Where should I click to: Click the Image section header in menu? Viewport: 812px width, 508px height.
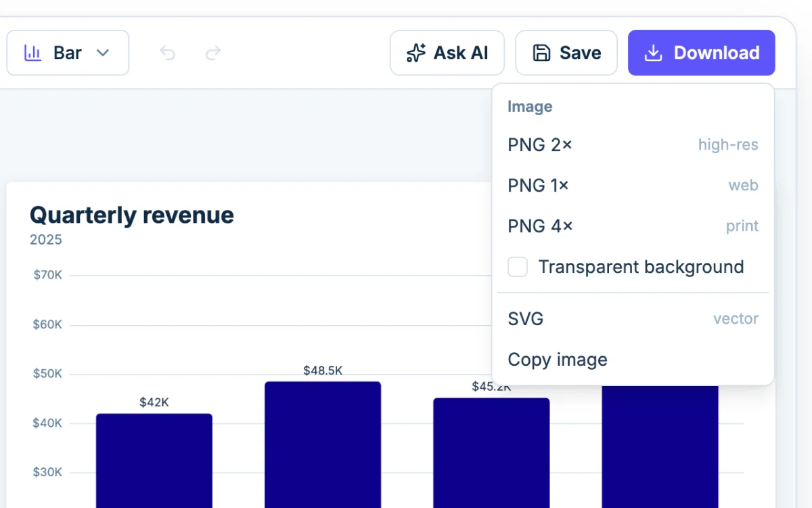[x=530, y=107]
